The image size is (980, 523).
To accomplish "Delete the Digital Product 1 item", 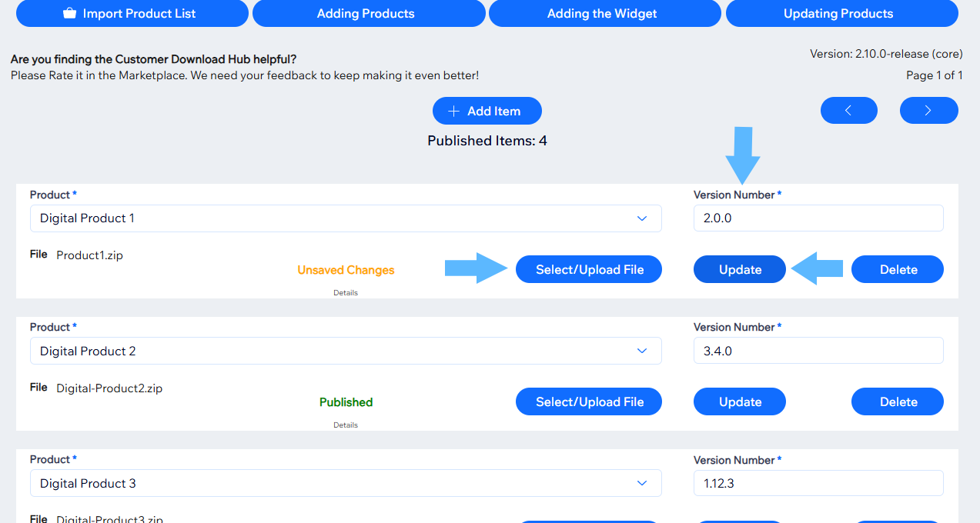I will click(x=897, y=270).
